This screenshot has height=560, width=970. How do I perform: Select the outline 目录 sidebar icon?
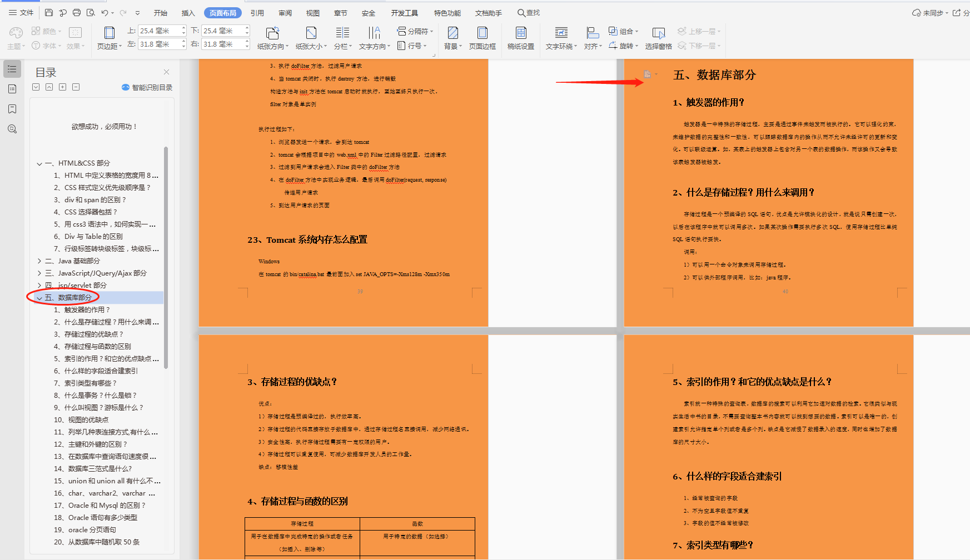12,69
